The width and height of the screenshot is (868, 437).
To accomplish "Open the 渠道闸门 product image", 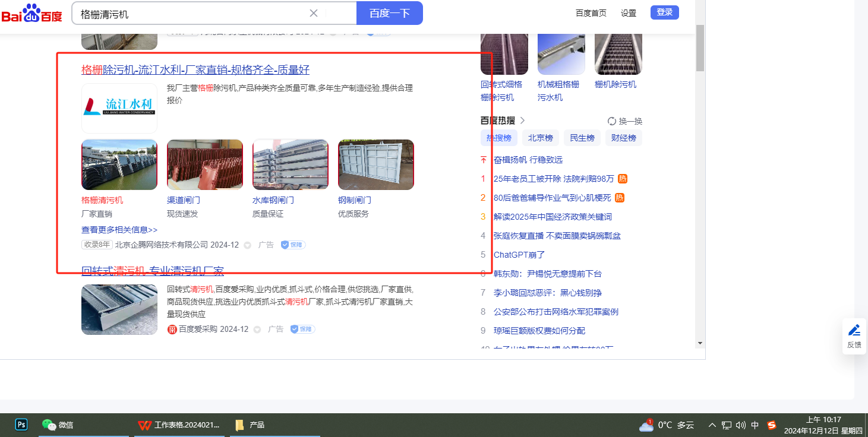I will (x=205, y=165).
